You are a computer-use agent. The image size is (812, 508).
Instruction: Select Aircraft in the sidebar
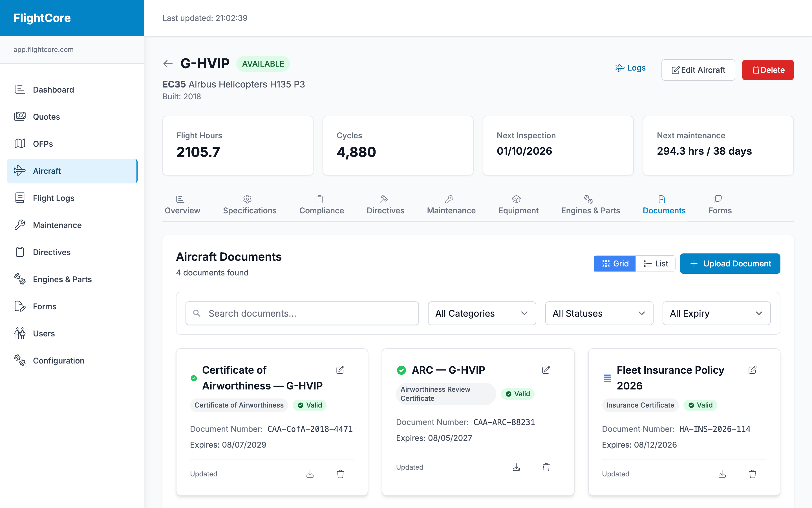[x=72, y=171]
